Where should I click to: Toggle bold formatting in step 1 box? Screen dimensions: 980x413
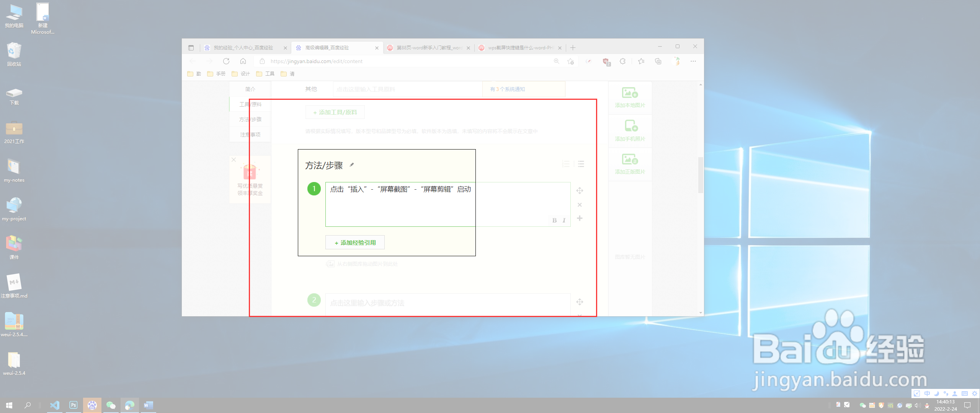click(x=554, y=220)
